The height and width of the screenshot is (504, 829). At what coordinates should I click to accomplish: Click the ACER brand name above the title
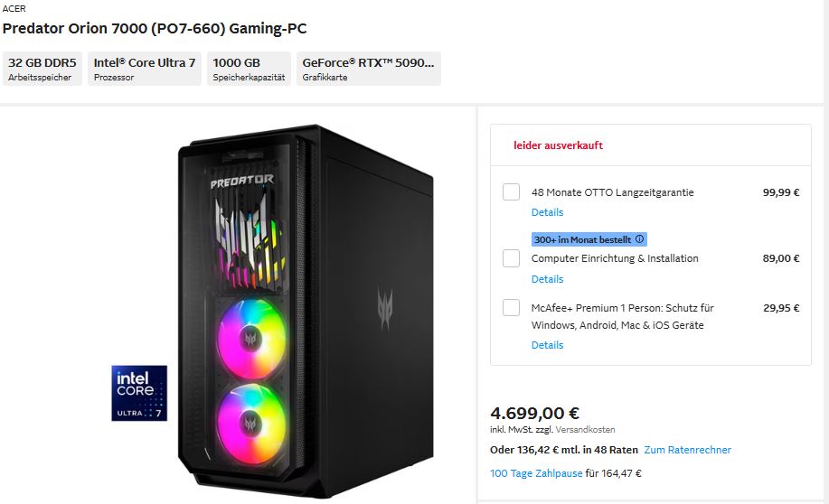[x=14, y=9]
